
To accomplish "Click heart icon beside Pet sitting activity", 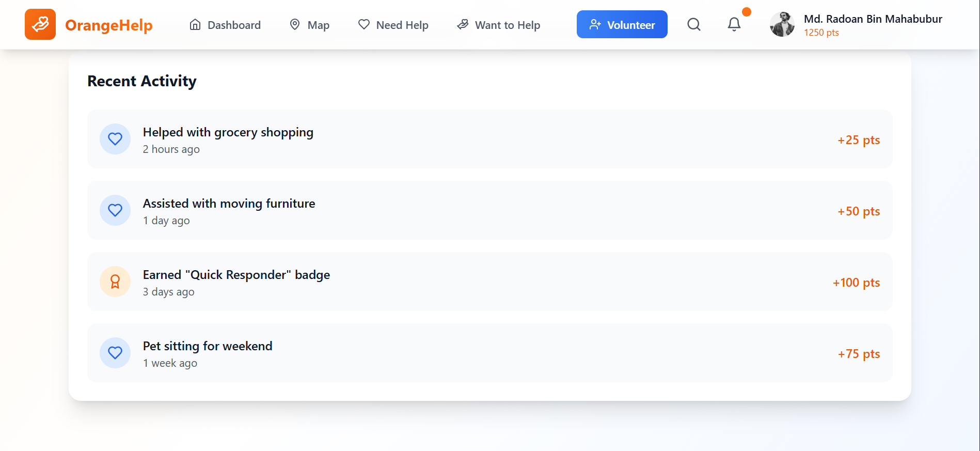I will click(x=115, y=353).
